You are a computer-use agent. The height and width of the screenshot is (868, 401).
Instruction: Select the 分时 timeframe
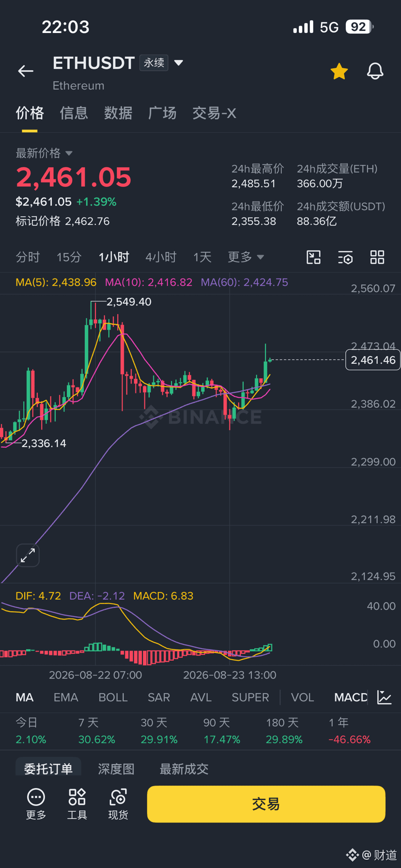point(28,257)
